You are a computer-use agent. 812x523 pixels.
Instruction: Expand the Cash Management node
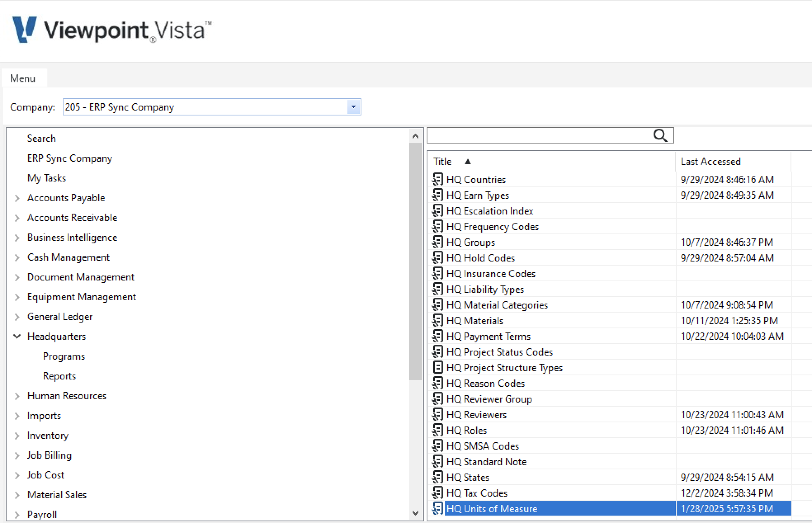(x=17, y=257)
